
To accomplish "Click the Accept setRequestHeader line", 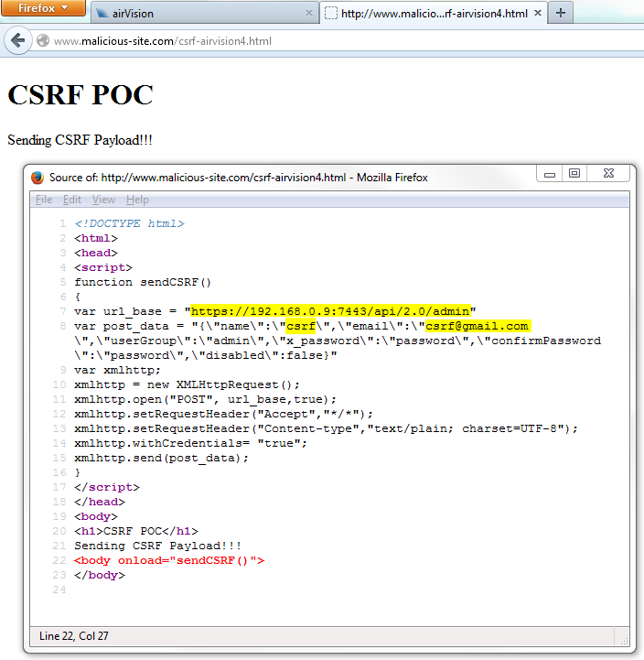I will click(223, 414).
